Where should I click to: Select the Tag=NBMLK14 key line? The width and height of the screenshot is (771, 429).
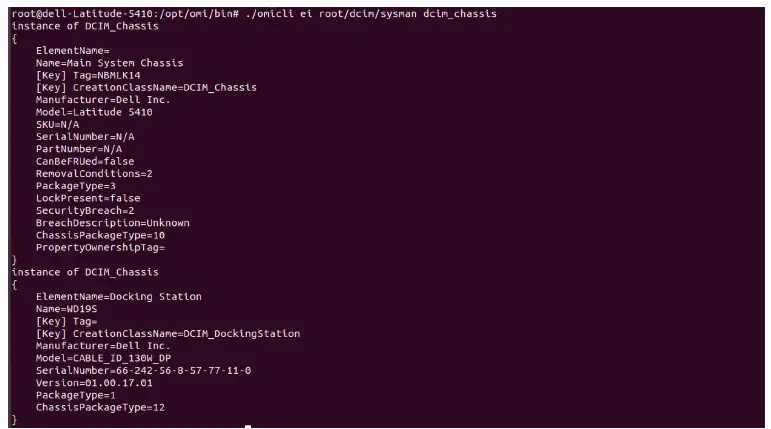pyautogui.click(x=88, y=75)
